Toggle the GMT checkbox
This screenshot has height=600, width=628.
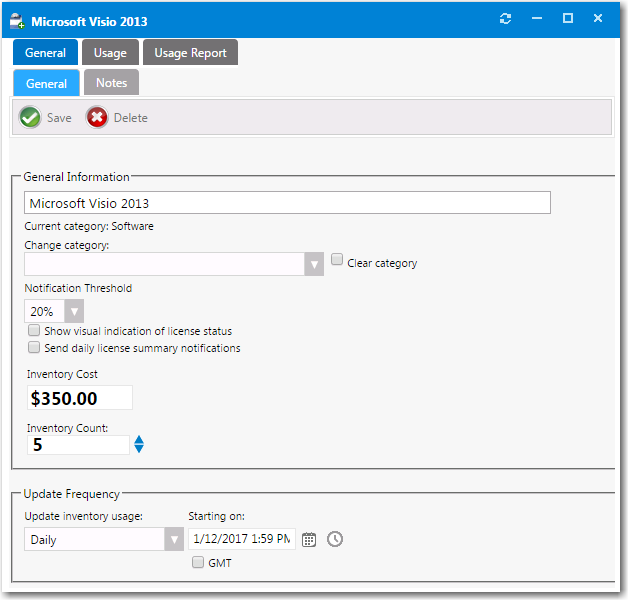point(198,562)
